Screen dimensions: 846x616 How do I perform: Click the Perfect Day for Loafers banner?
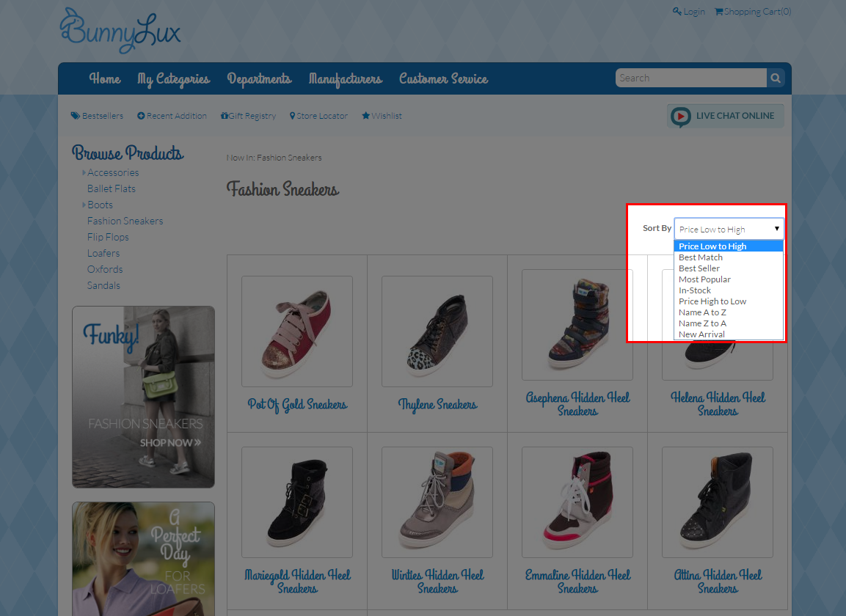(x=144, y=559)
